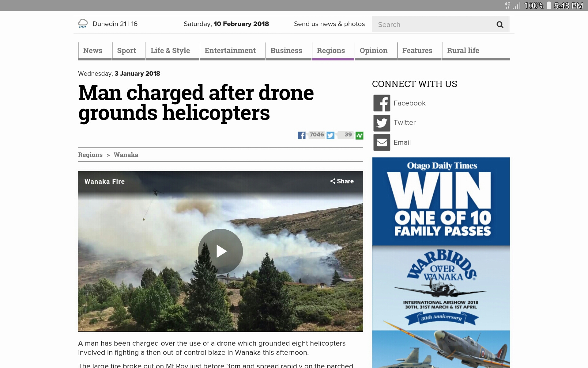Click the Regions breadcrumb link
The height and width of the screenshot is (368, 588).
pos(90,155)
